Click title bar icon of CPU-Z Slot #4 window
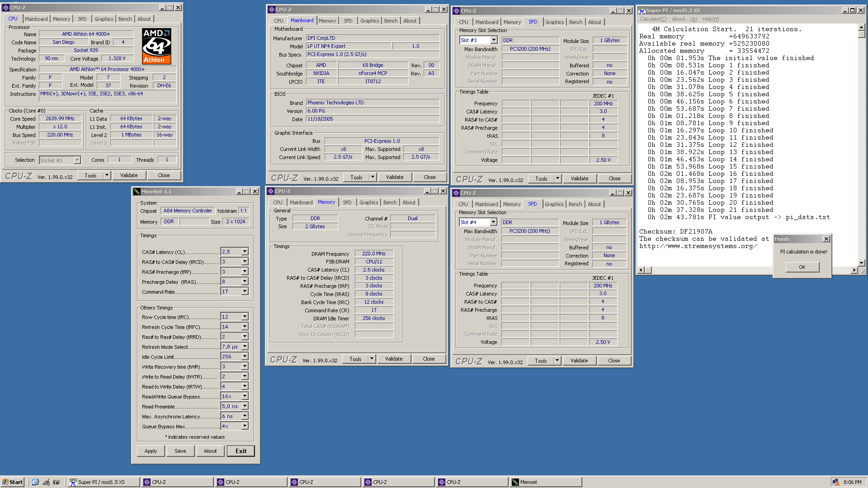 click(456, 193)
